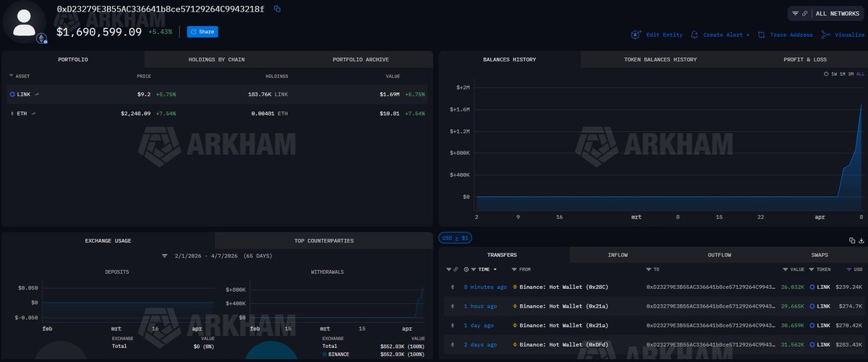Click the profile avatar image

[x=24, y=23]
